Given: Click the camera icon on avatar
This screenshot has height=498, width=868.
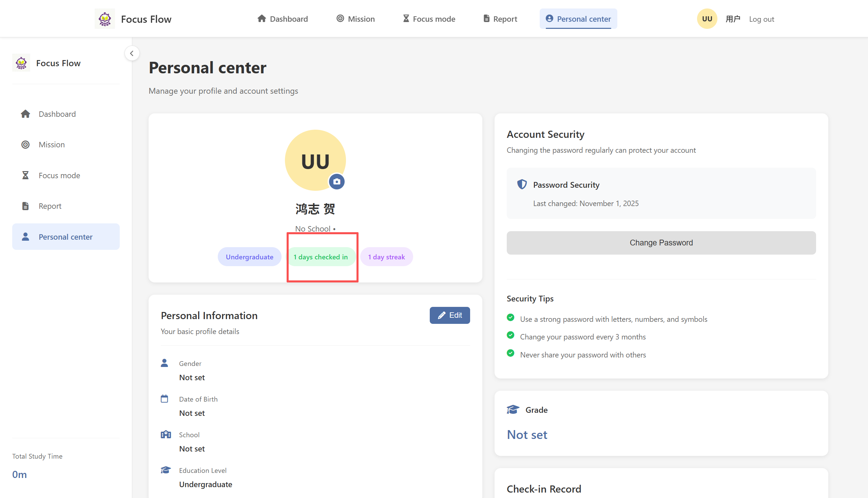Looking at the screenshot, I should (336, 182).
